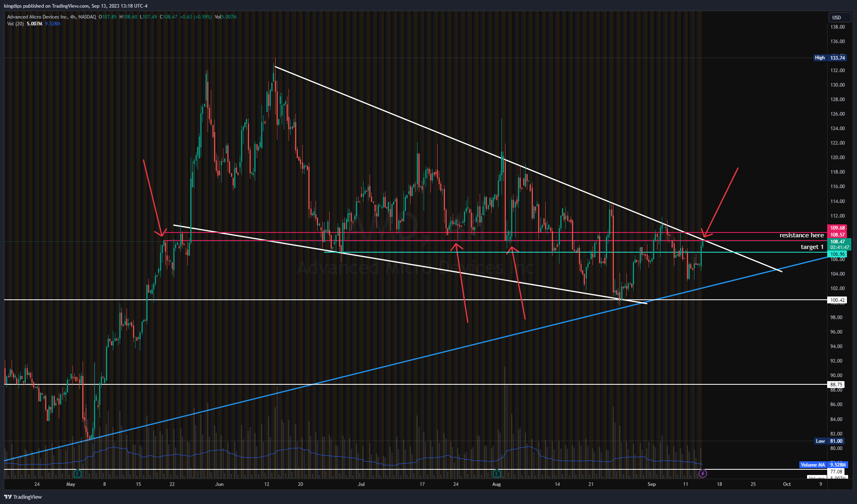Click the red 108.57 price label
This screenshot has height=504, width=857.
[x=837, y=235]
